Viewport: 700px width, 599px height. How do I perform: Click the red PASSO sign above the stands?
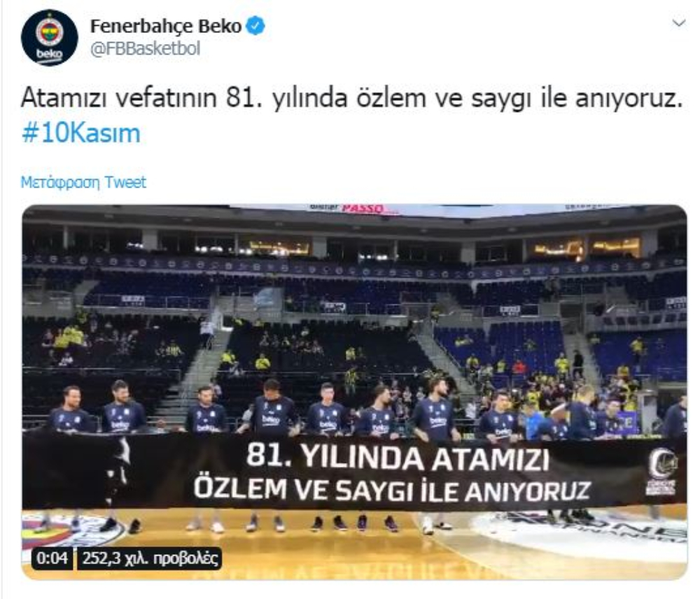(x=363, y=209)
